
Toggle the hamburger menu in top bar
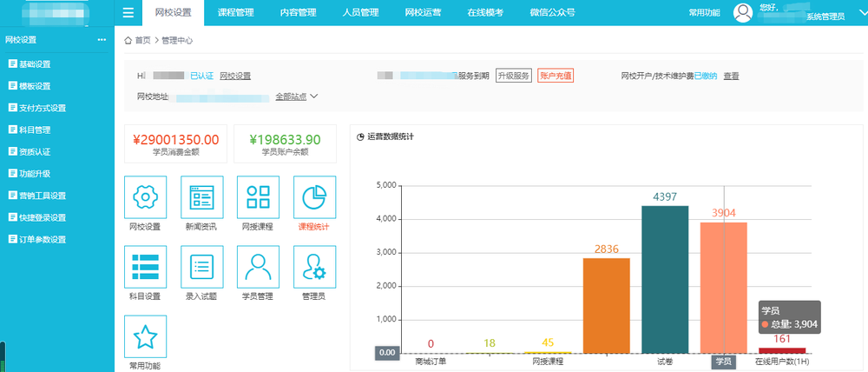[x=128, y=13]
